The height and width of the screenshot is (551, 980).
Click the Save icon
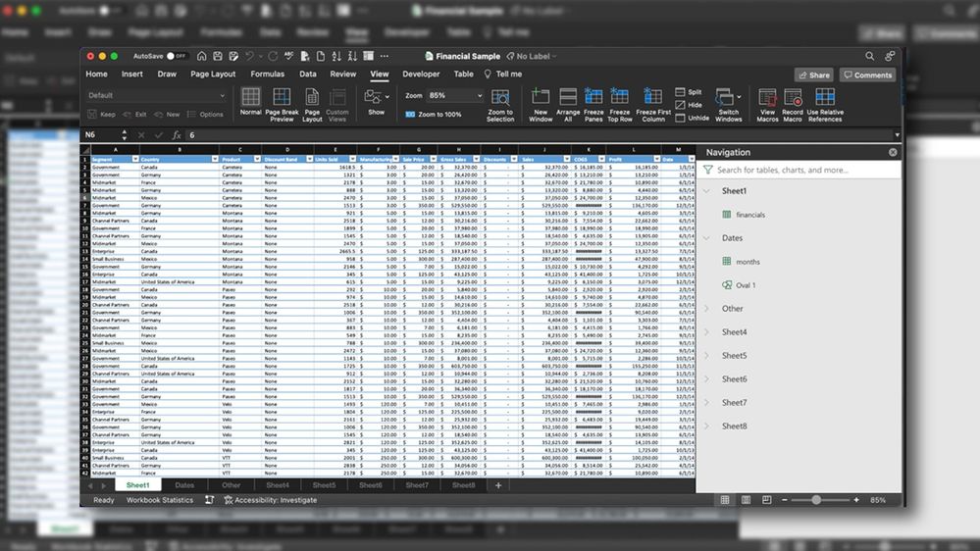pyautogui.click(x=218, y=56)
